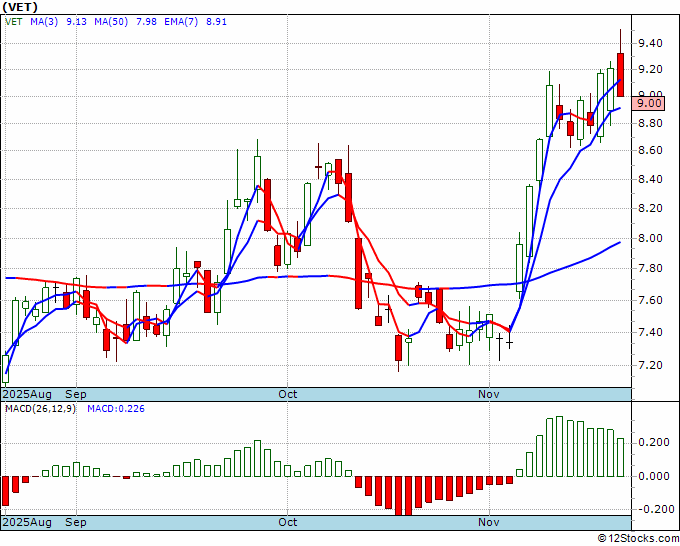Screen dimensions: 680x546
Task: Click the 0.200 MACD axis label
Action: (654, 442)
